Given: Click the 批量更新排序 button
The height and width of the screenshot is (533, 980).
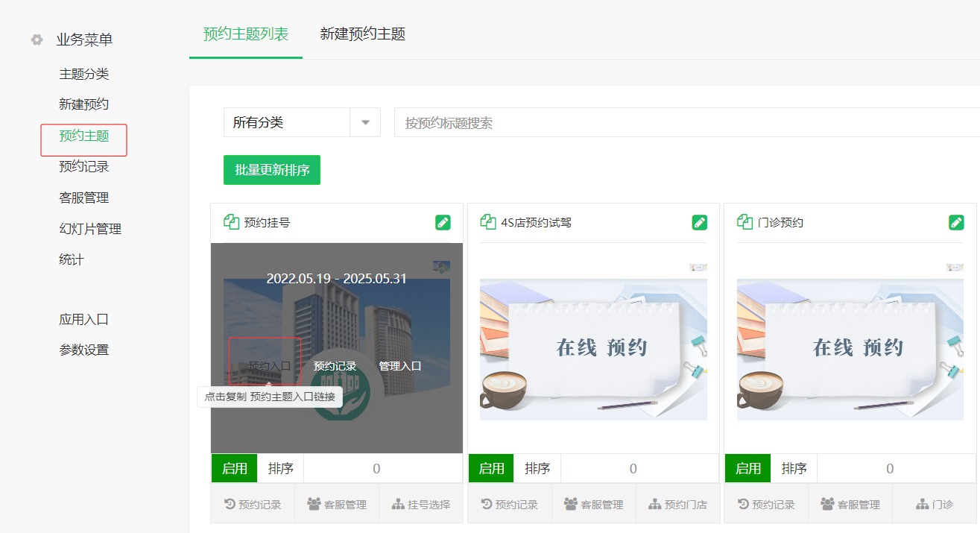Looking at the screenshot, I should [272, 170].
